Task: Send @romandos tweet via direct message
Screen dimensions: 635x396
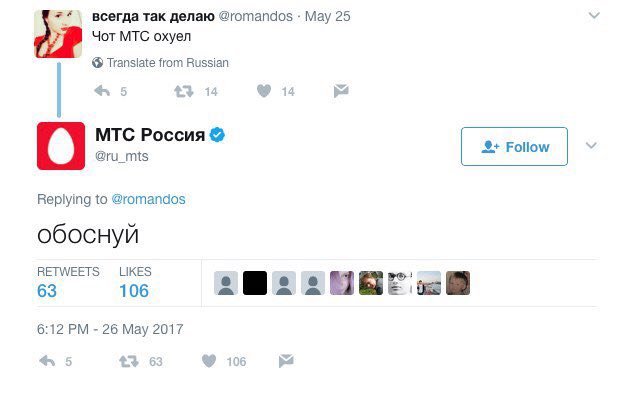Action: [341, 91]
